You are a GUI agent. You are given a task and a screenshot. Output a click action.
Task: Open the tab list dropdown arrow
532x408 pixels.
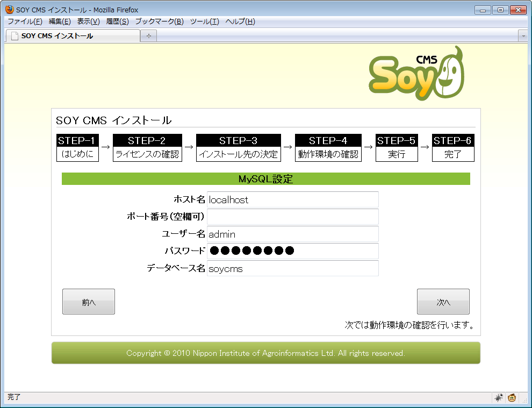[523, 35]
